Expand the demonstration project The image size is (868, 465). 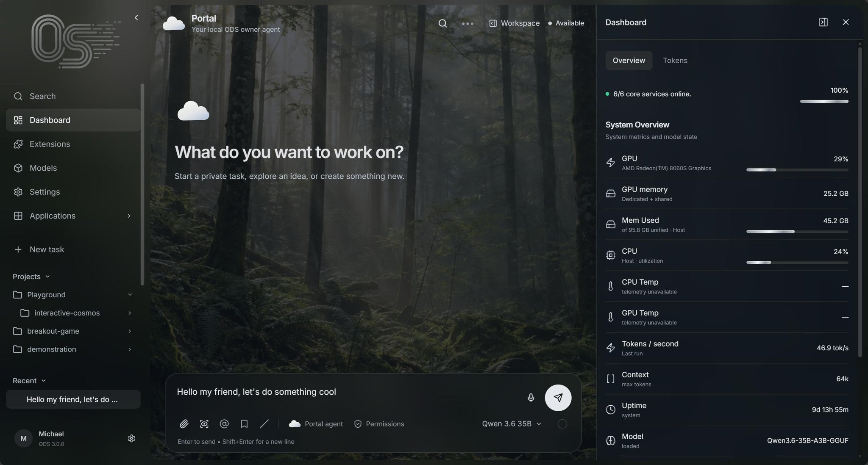coord(130,349)
